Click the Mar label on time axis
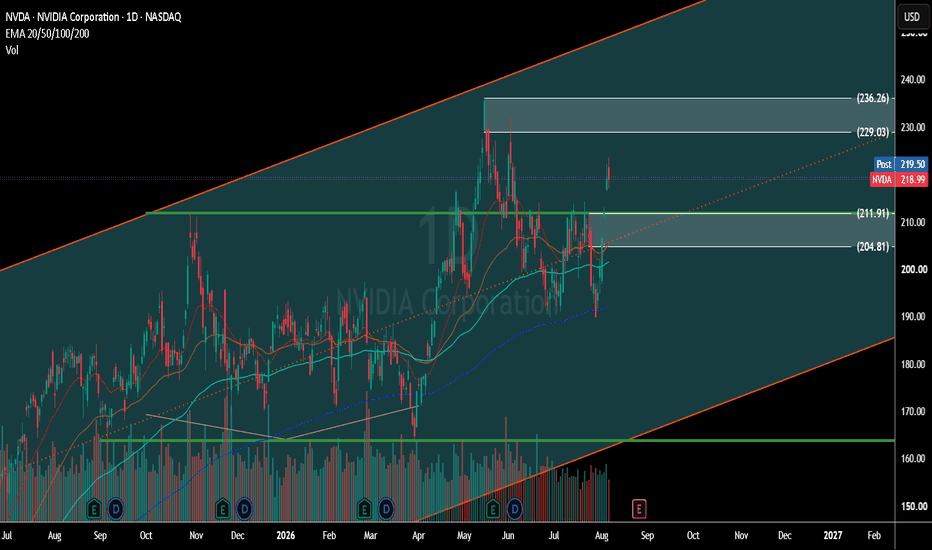932x550 pixels. (x=370, y=535)
